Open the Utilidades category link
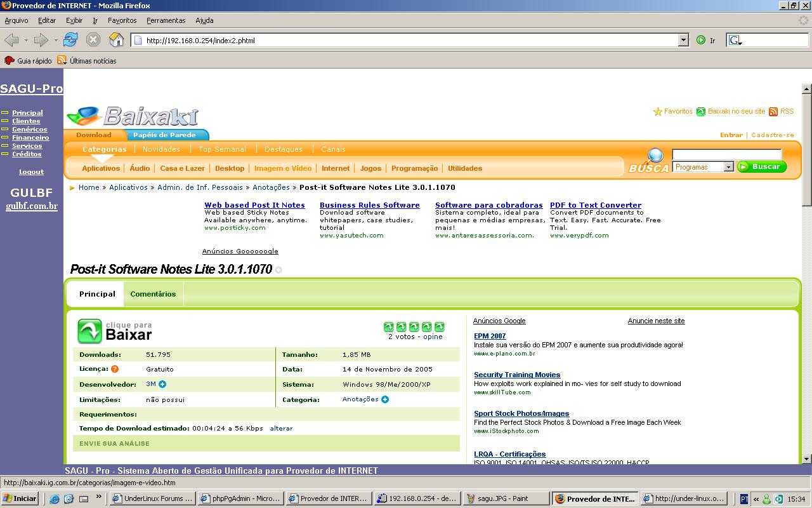 tap(465, 168)
